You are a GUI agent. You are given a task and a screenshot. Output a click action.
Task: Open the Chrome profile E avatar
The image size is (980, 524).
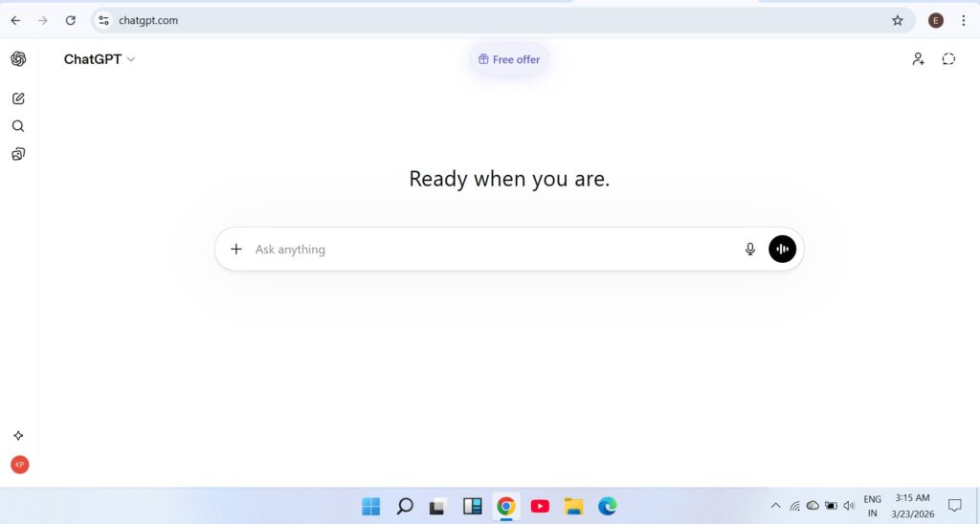point(936,21)
